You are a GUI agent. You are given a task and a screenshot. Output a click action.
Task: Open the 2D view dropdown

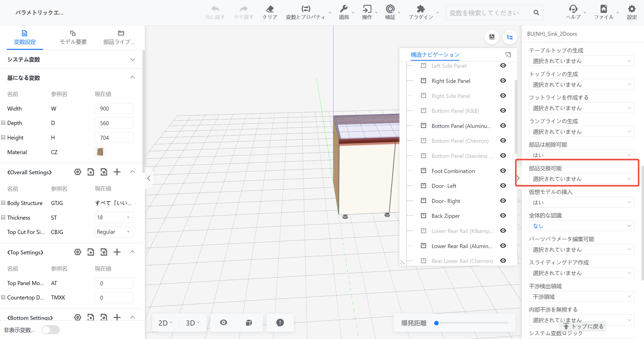(x=165, y=323)
